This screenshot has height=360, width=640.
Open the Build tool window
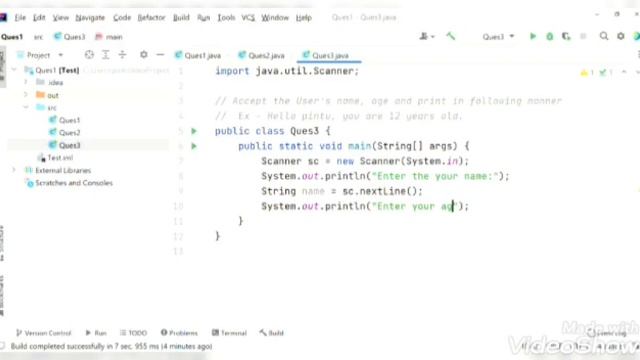click(x=271, y=333)
